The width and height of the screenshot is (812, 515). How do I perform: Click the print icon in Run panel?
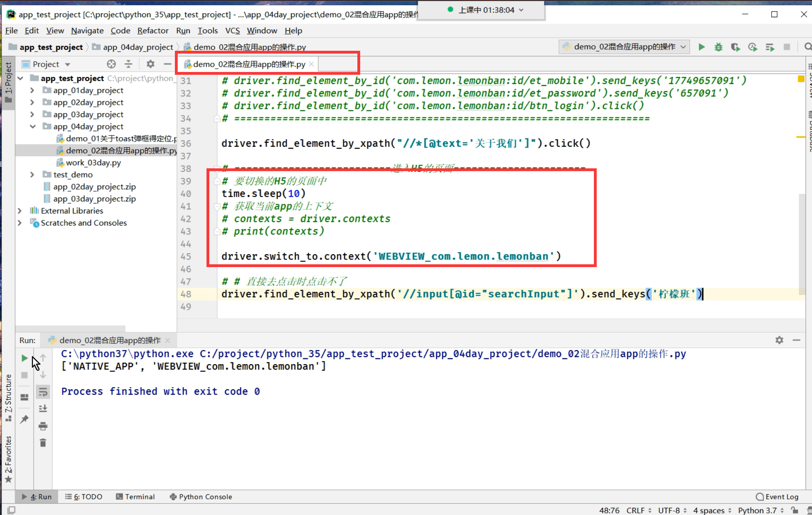(43, 426)
